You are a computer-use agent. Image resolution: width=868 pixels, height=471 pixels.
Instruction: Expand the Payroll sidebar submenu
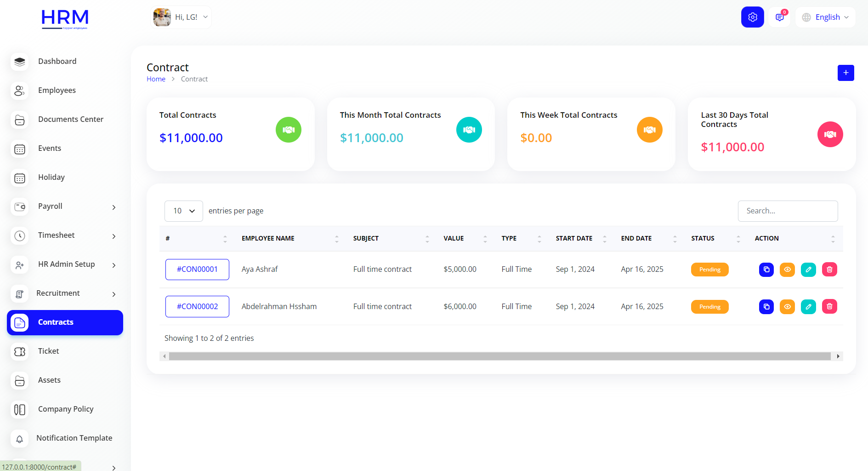click(64, 207)
